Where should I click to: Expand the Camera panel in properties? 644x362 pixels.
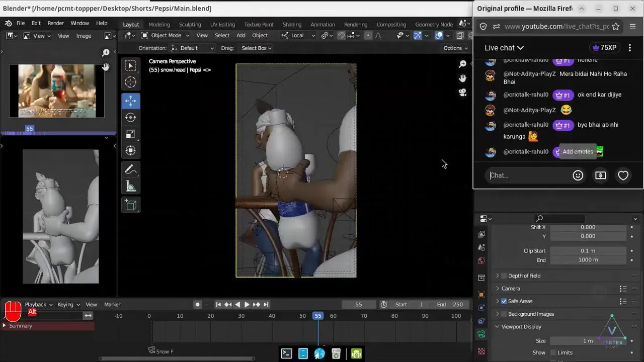[x=511, y=289]
